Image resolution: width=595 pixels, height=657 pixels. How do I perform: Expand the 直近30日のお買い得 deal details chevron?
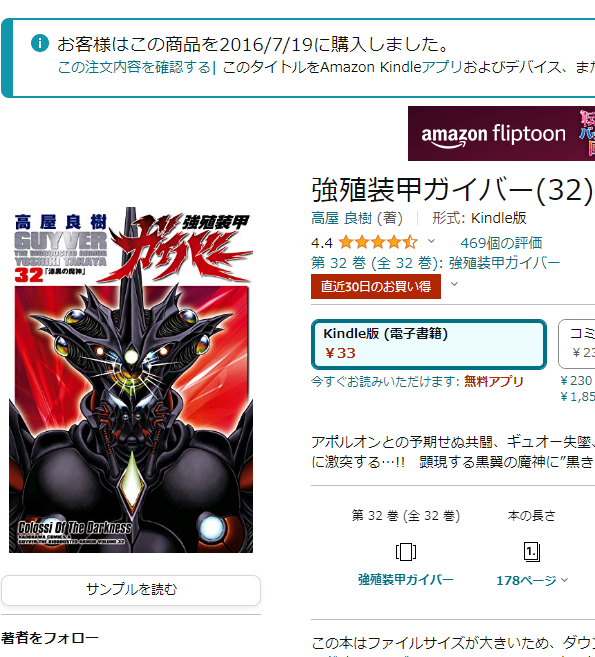(x=454, y=284)
